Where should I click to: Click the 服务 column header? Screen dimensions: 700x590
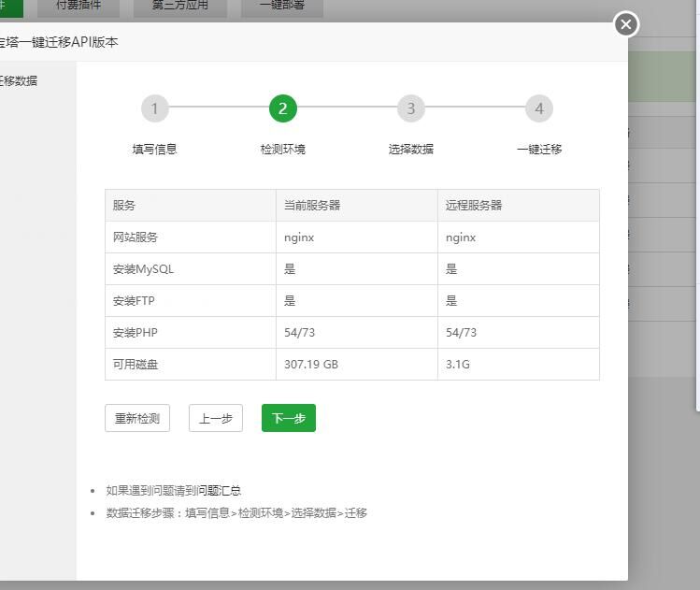point(124,205)
